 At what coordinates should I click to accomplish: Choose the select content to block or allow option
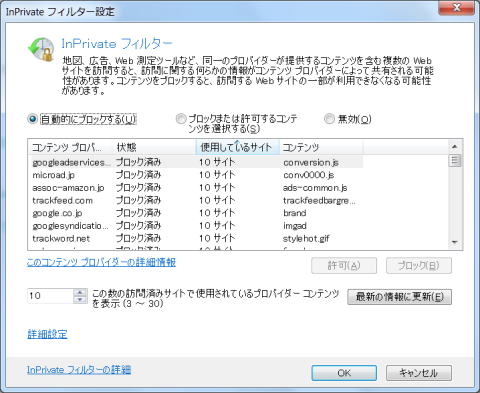point(181,119)
